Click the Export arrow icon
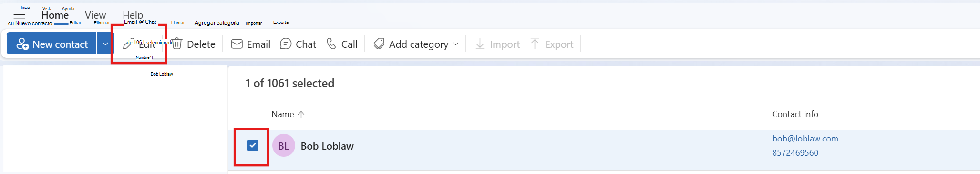The height and width of the screenshot is (174, 980). click(x=535, y=44)
